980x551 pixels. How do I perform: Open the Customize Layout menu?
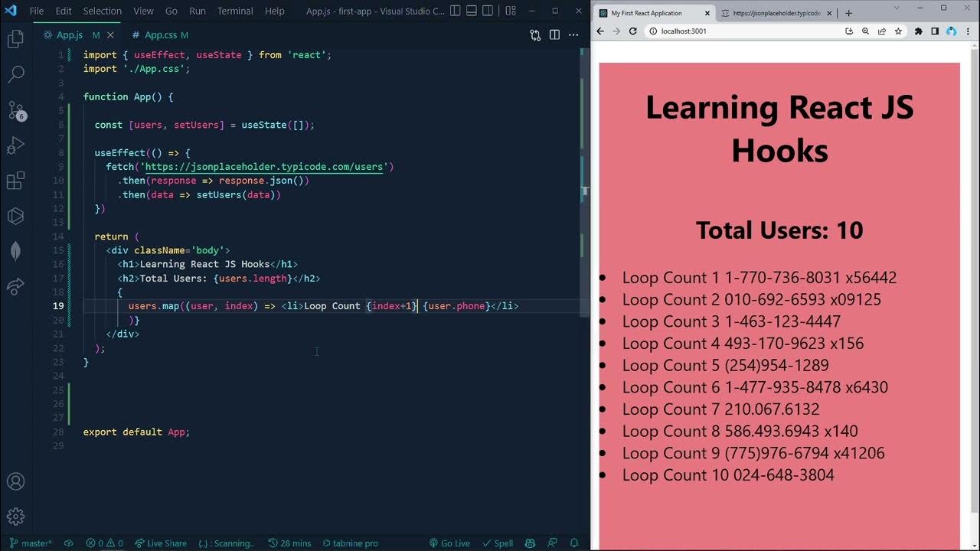pyautogui.click(x=511, y=11)
